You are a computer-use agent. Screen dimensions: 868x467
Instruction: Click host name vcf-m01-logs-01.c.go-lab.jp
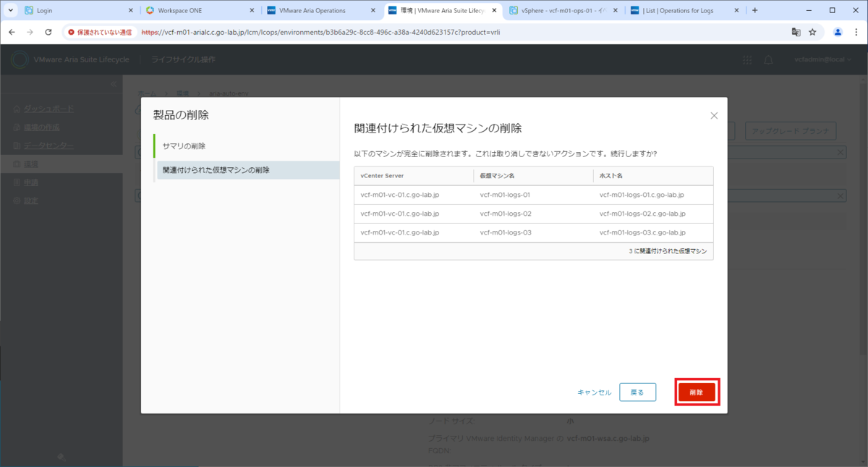pyautogui.click(x=642, y=195)
